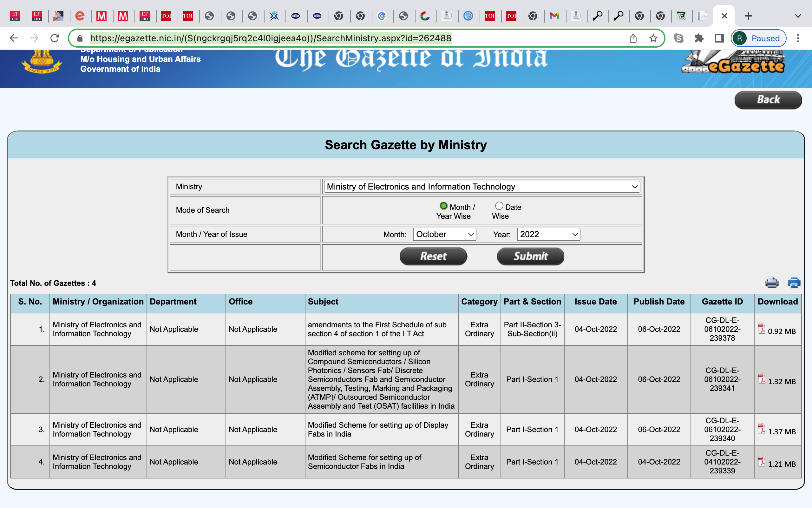Open the Month dropdown showing October
812x508 pixels.
pos(444,234)
